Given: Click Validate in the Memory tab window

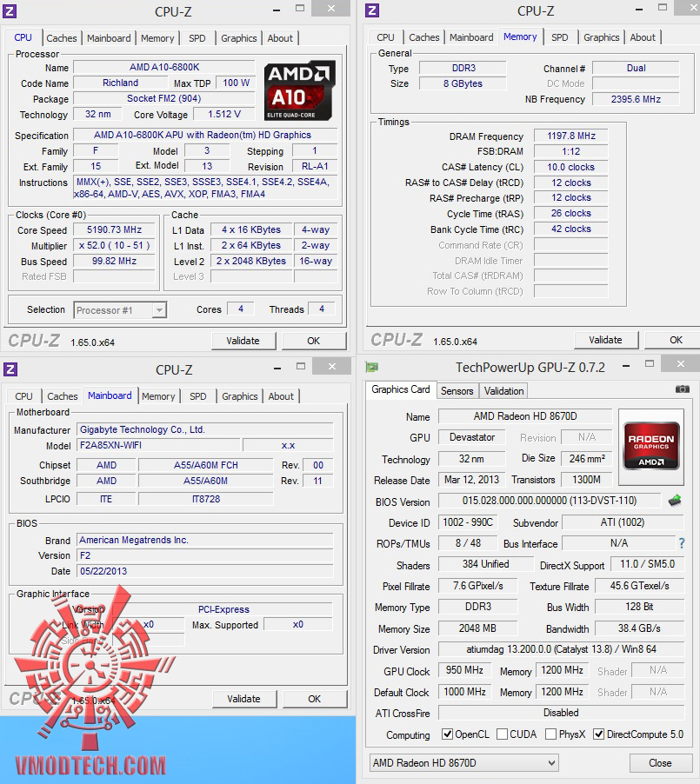Looking at the screenshot, I should tap(605, 340).
